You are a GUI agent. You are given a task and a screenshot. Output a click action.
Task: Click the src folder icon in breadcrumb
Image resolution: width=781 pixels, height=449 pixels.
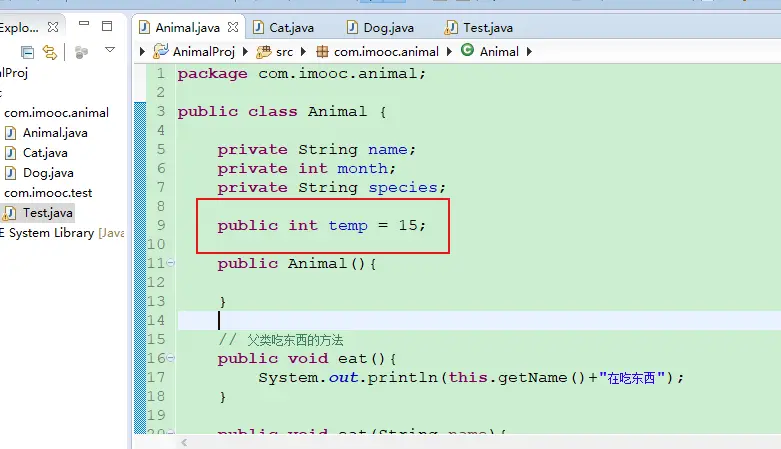click(x=263, y=52)
